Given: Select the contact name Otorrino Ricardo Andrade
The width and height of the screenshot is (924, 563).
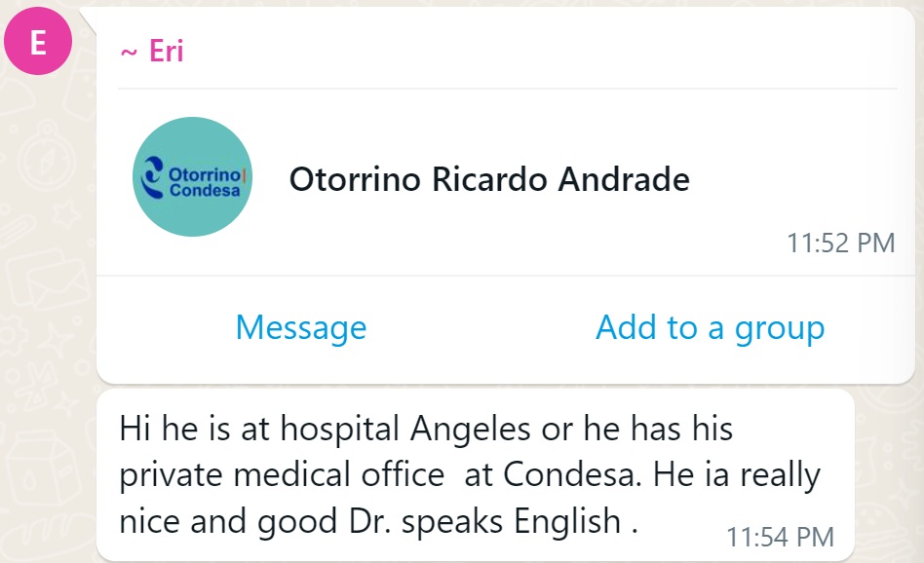Looking at the screenshot, I should tap(489, 179).
